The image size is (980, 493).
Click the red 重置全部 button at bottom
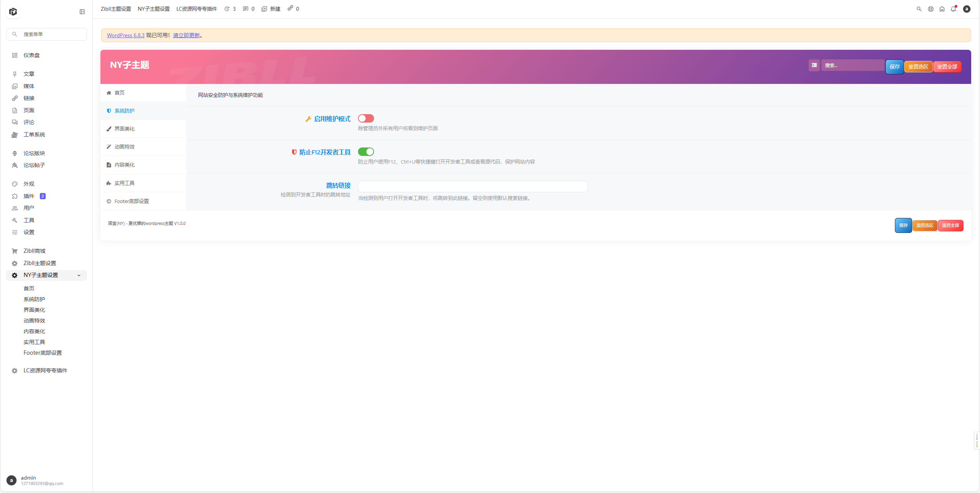950,225
